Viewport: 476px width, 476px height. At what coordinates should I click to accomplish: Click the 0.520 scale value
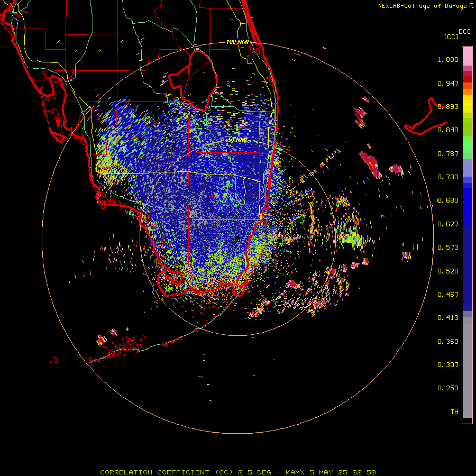pos(448,271)
